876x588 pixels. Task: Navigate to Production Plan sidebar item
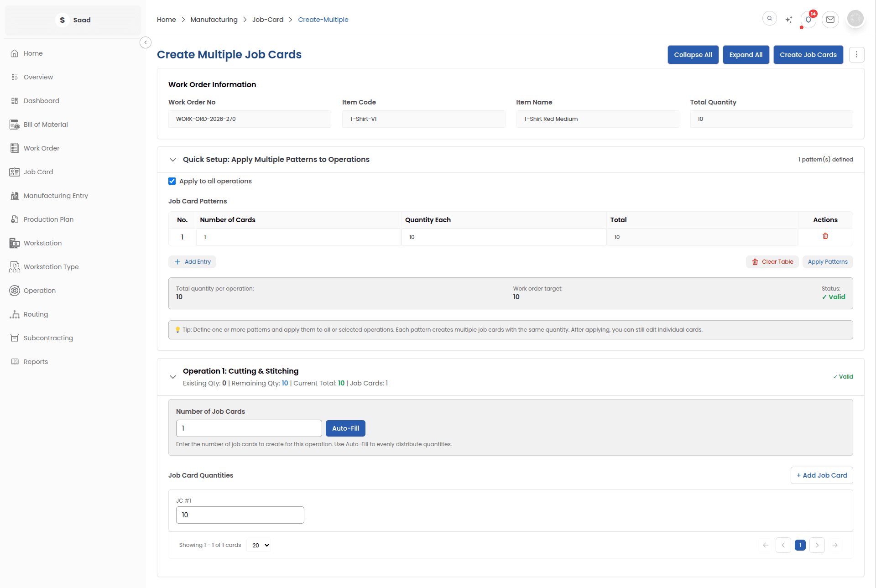(x=48, y=219)
